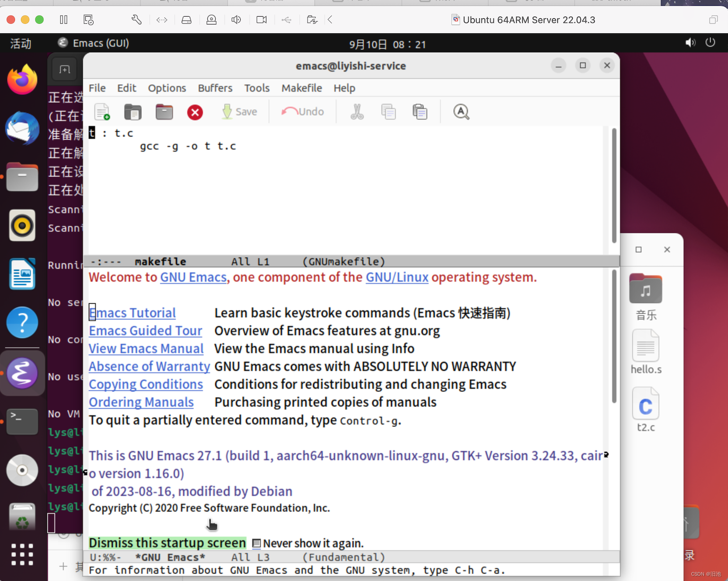728x581 pixels.
Task: Click the VM hard disk icon
Action: coord(186,20)
